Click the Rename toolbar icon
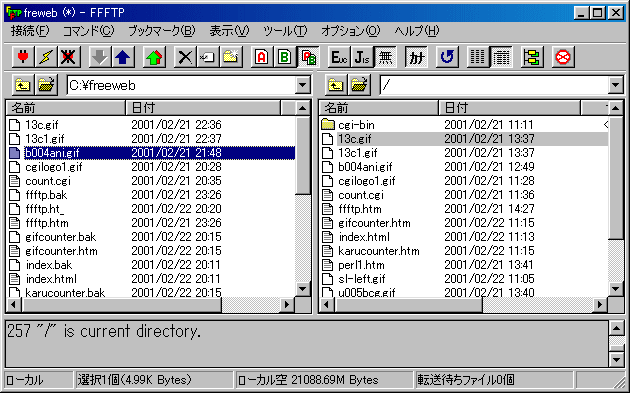 click(x=208, y=57)
